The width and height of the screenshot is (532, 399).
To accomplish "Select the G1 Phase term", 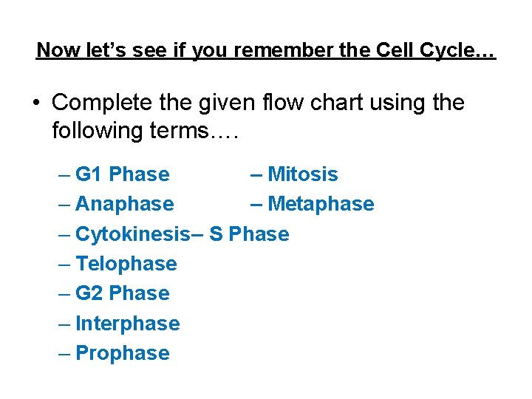I will coord(123,174).
